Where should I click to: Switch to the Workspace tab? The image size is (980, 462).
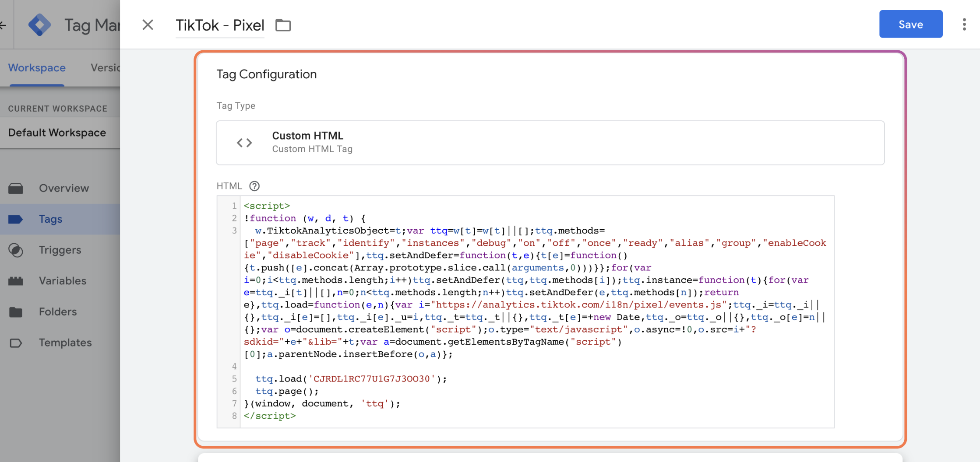pos(37,68)
